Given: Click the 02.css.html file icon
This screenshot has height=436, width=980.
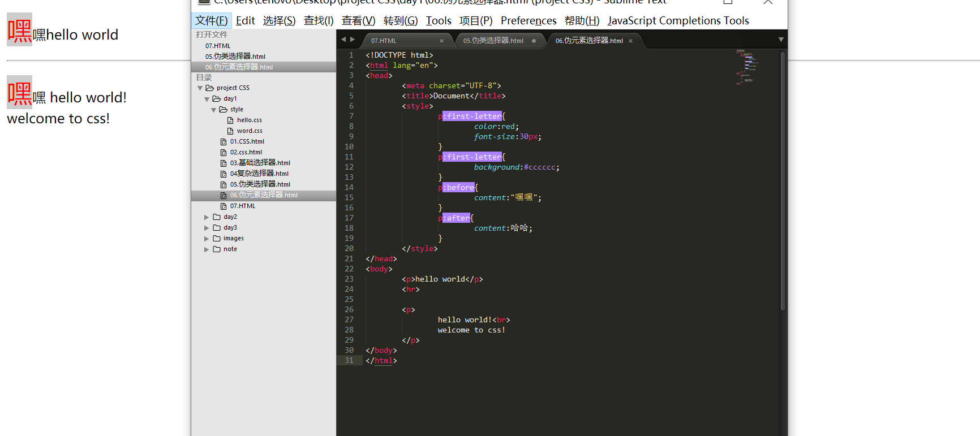Looking at the screenshot, I should tap(223, 153).
